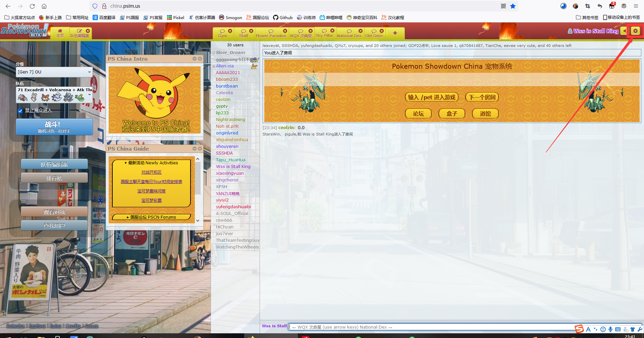Click the browser screenshot crop extension icon
This screenshot has width=644, height=338.
588,6
